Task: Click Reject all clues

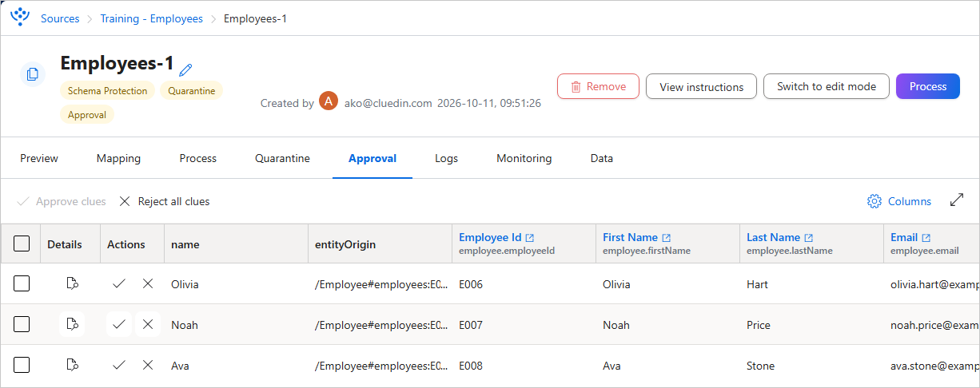Action: (x=164, y=201)
